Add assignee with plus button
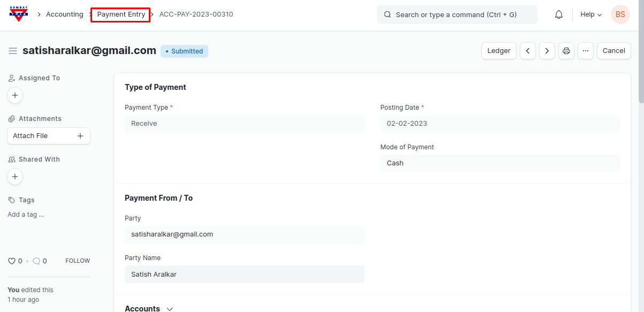This screenshot has height=312, width=644. tap(15, 95)
